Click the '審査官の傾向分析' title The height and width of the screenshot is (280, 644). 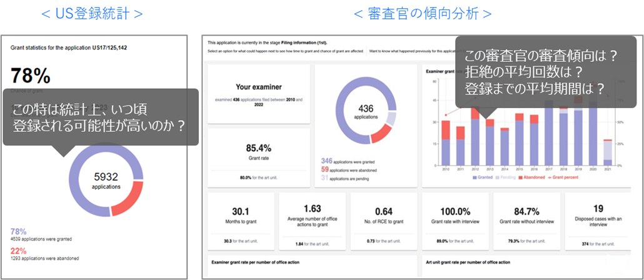pos(423,14)
